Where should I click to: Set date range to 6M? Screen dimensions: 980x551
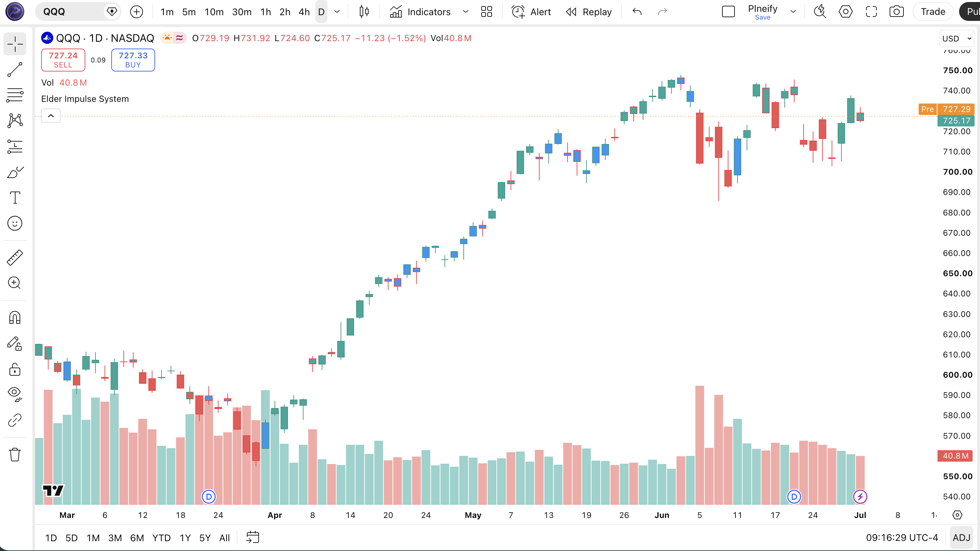tap(137, 538)
